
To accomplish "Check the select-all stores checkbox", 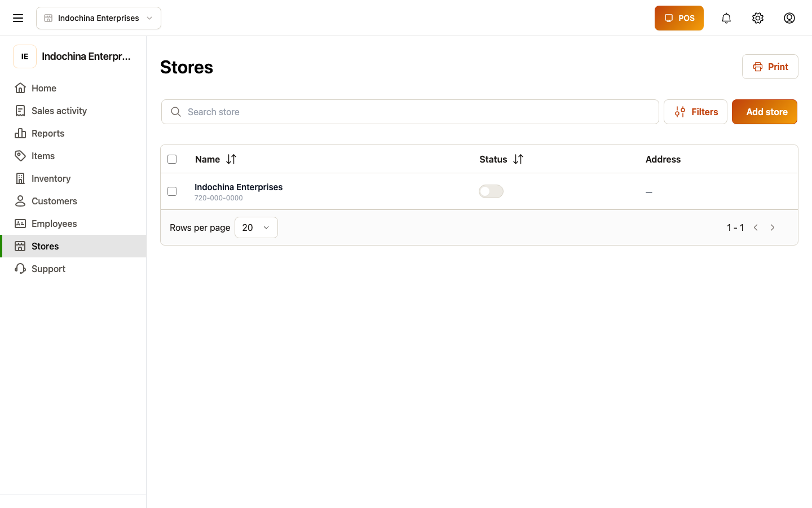I will [x=172, y=159].
